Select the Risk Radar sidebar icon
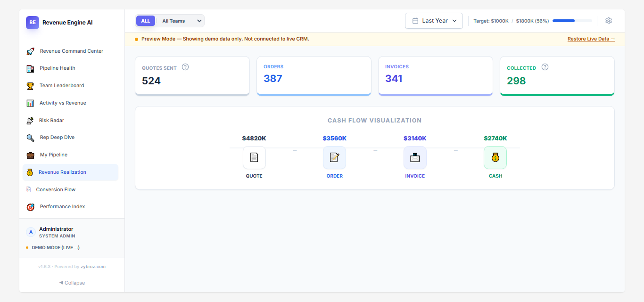Screen dimensions: 644x302 point(30,120)
